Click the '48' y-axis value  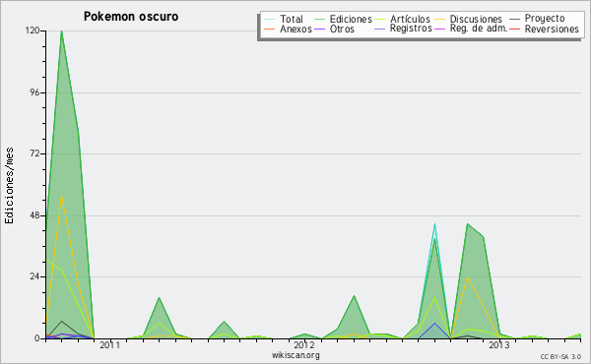[x=35, y=215]
